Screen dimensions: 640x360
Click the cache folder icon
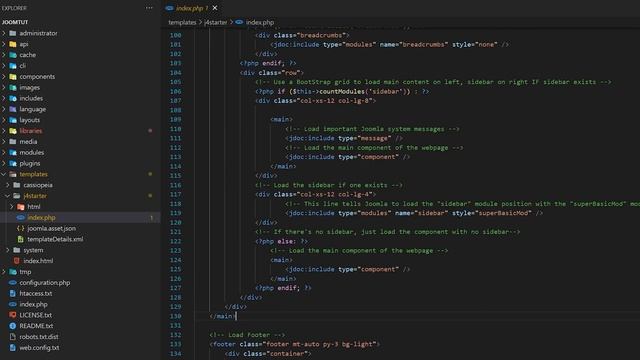pyautogui.click(x=13, y=55)
